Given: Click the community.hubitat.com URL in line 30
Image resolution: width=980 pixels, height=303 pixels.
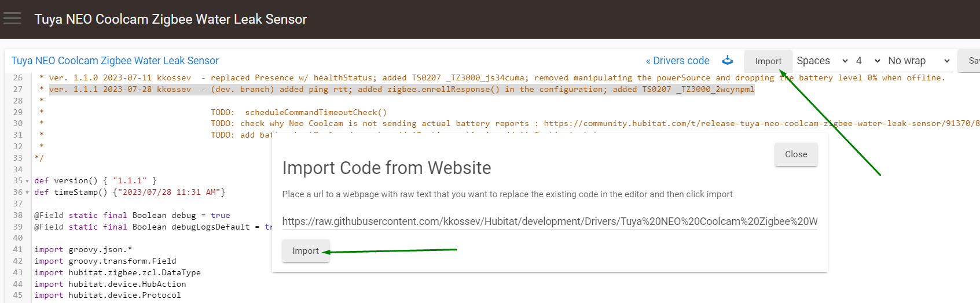Looking at the screenshot, I should click(762, 123).
